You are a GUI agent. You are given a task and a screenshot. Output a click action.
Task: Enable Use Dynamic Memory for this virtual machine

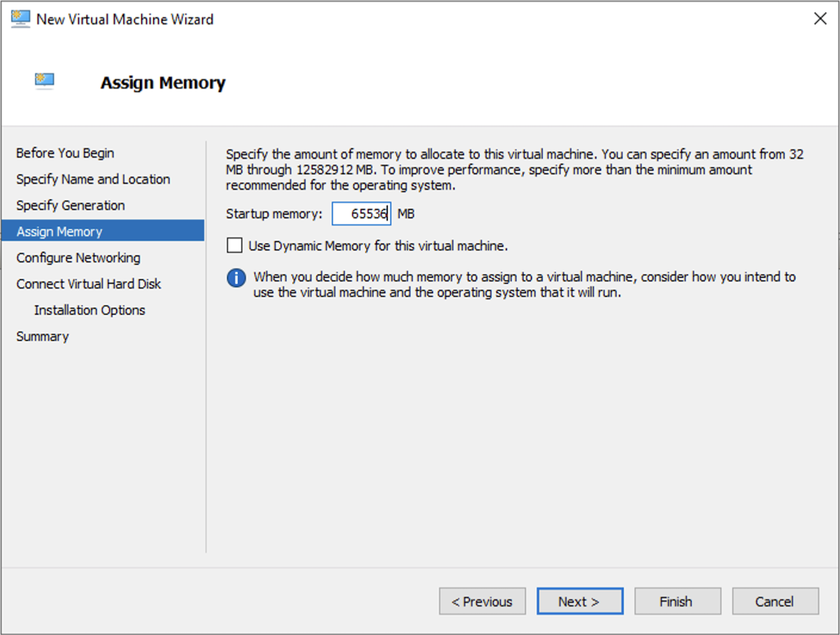234,245
